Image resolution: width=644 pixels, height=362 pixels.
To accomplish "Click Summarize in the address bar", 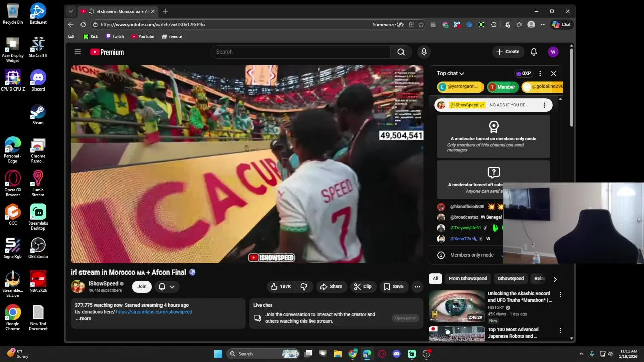I will point(388,24).
